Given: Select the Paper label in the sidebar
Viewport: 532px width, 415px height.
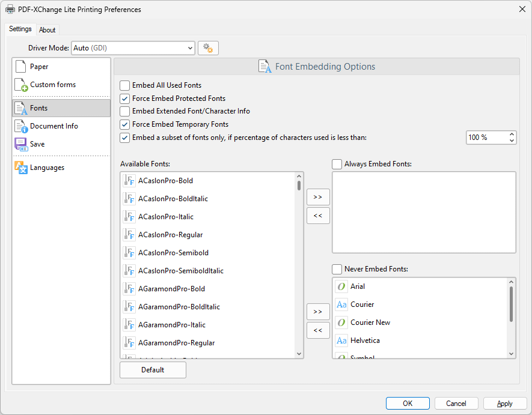Looking at the screenshot, I should pyautogui.click(x=39, y=67).
